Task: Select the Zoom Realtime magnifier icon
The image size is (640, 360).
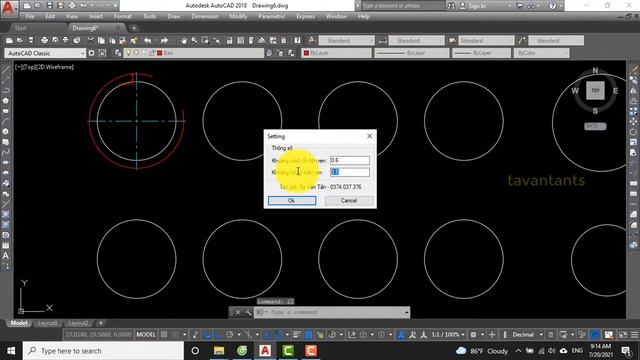Action: [x=195, y=40]
